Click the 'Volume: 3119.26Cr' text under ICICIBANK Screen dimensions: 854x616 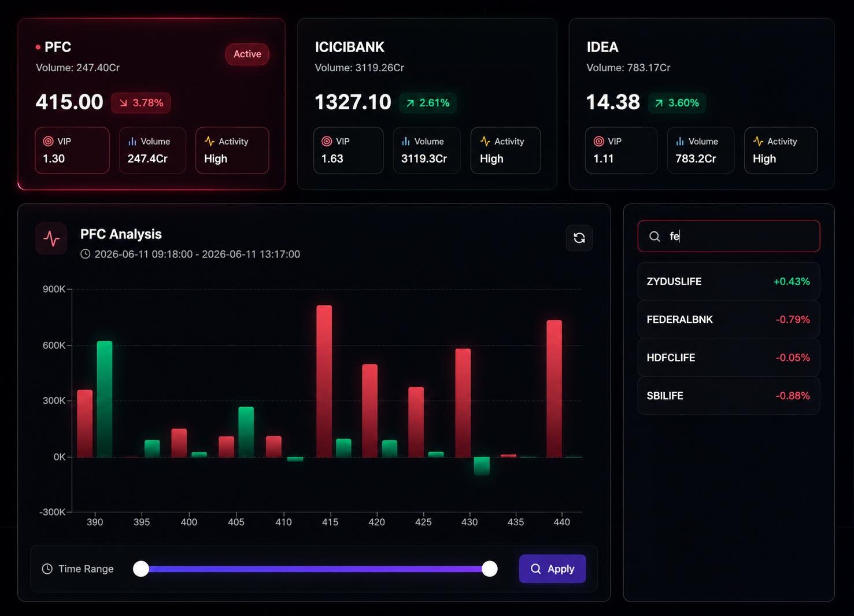click(360, 68)
